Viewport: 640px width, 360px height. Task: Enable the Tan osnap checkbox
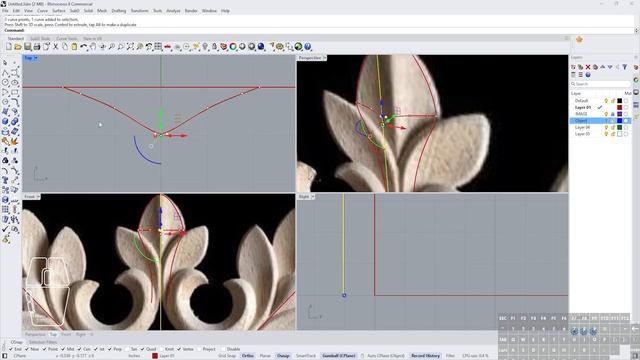pyautogui.click(x=127, y=349)
